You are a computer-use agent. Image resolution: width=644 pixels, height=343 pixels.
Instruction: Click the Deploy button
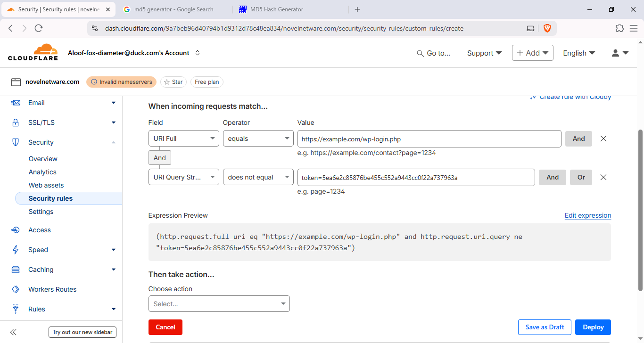tap(593, 327)
